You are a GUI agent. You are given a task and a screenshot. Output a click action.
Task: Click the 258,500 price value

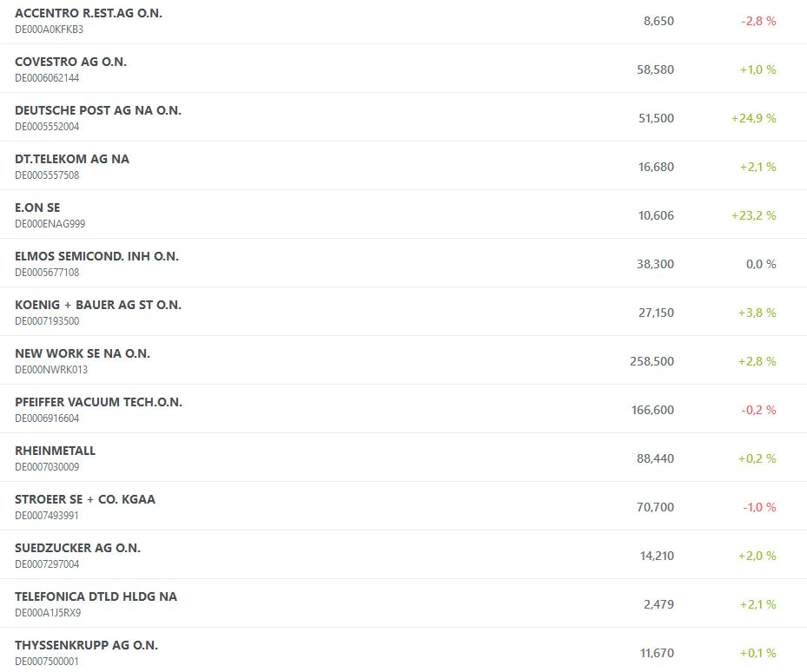(652, 361)
